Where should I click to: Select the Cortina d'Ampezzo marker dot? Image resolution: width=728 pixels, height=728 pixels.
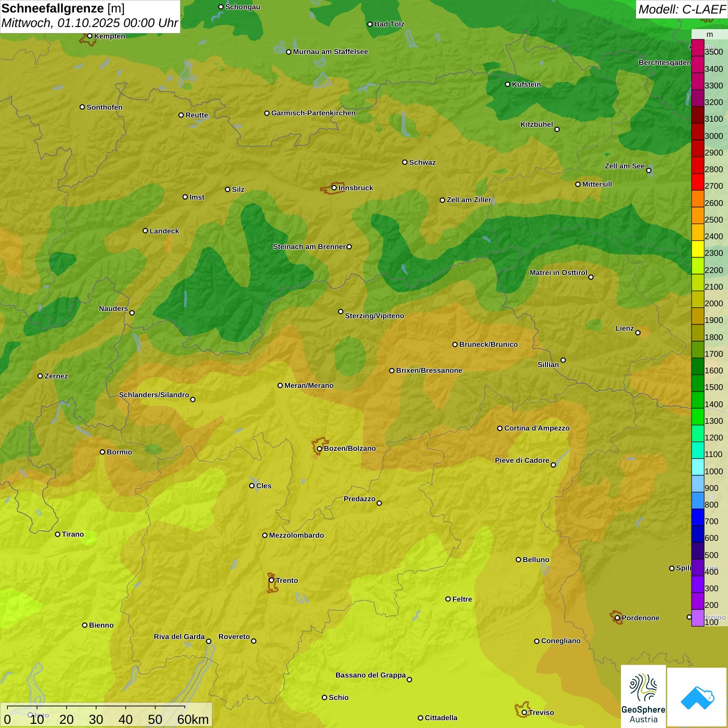tap(500, 428)
